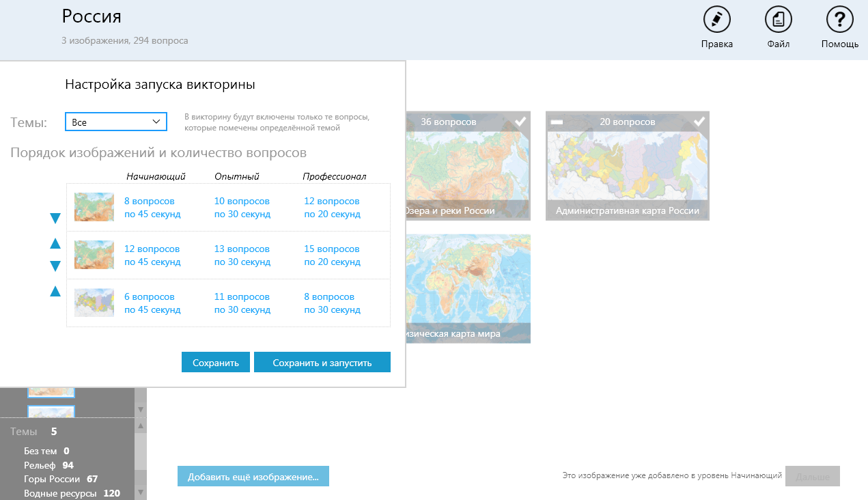Viewport: 868px width, 500px height.
Task: Edit 15 вопросов по 20 секунд setting
Action: (332, 255)
